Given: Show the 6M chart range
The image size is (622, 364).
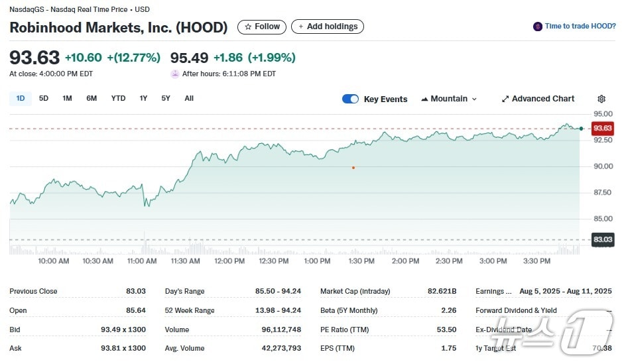Looking at the screenshot, I should (92, 98).
